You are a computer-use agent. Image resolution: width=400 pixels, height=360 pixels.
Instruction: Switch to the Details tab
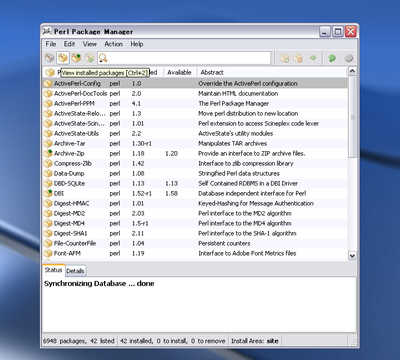(75, 271)
